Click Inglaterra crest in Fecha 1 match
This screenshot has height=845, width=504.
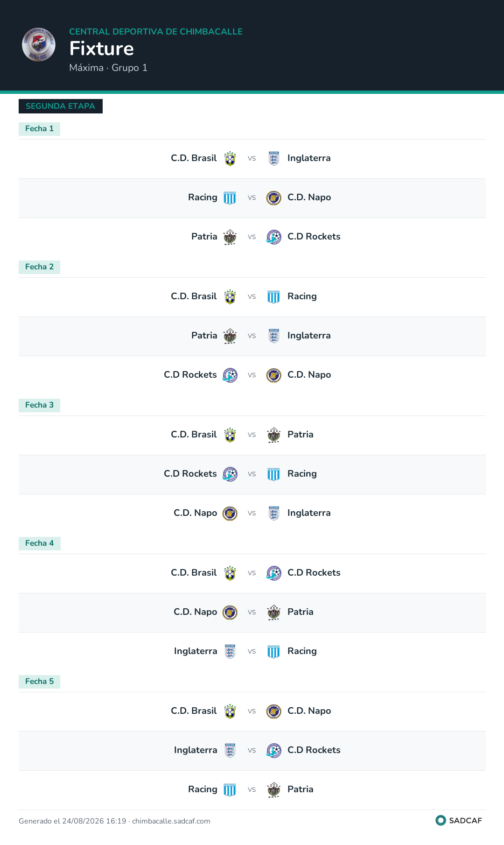274,159
